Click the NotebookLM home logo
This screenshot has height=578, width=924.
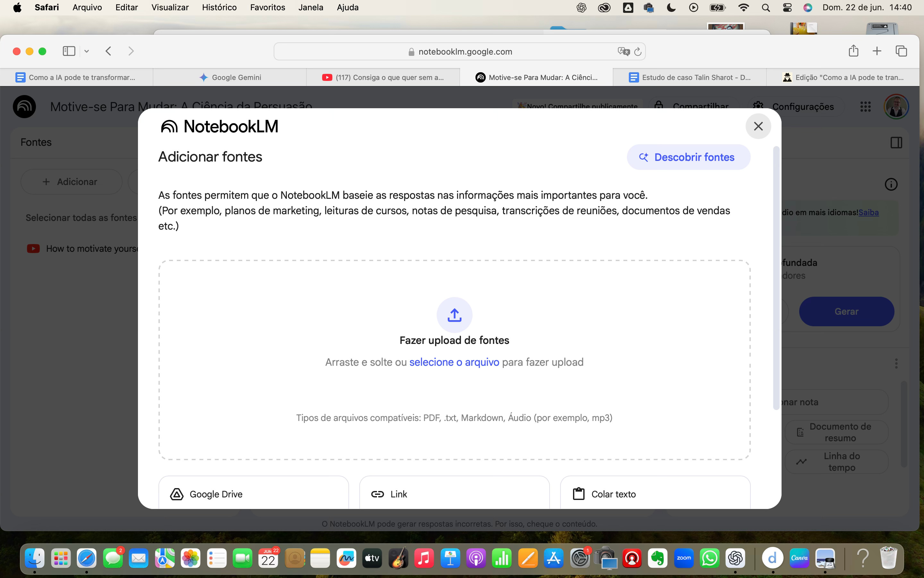click(24, 106)
